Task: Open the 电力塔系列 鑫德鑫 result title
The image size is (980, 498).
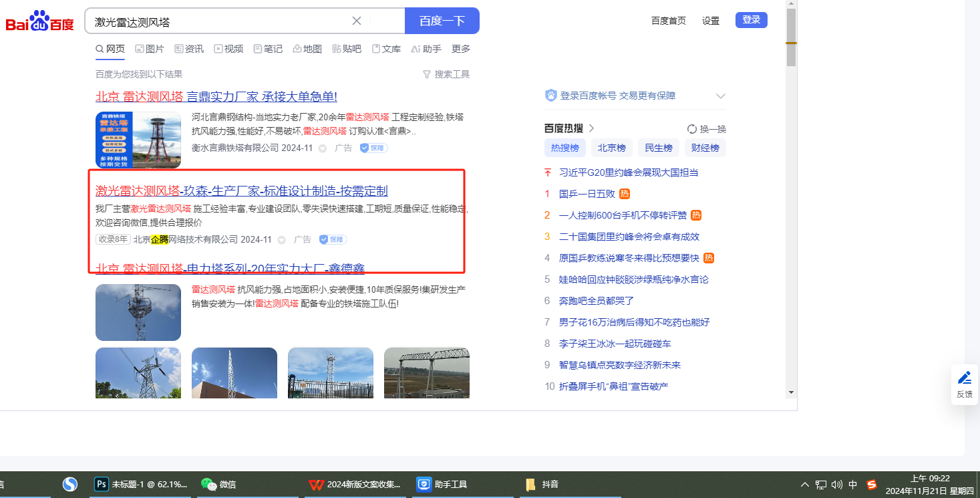Action: [x=230, y=269]
